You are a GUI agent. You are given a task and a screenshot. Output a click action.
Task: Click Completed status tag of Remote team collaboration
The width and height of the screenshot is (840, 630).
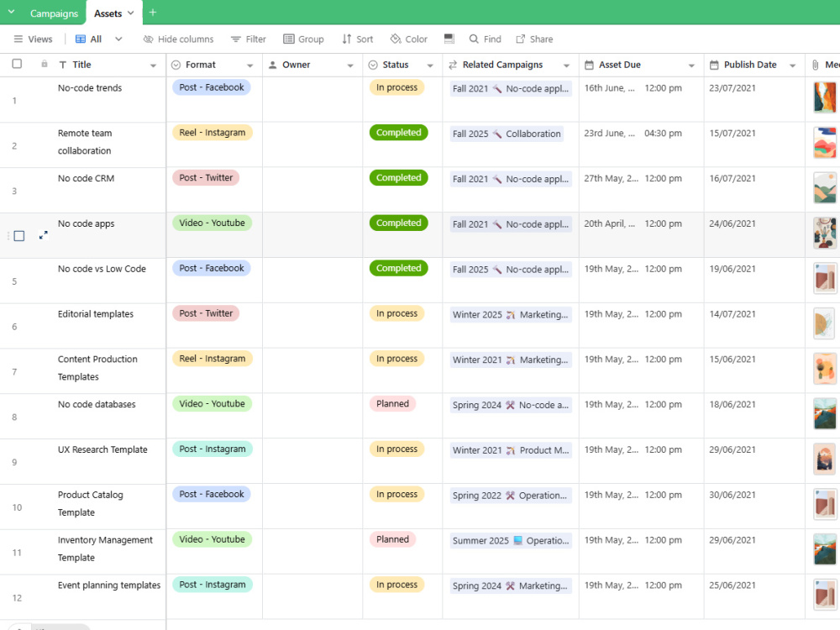(x=398, y=133)
